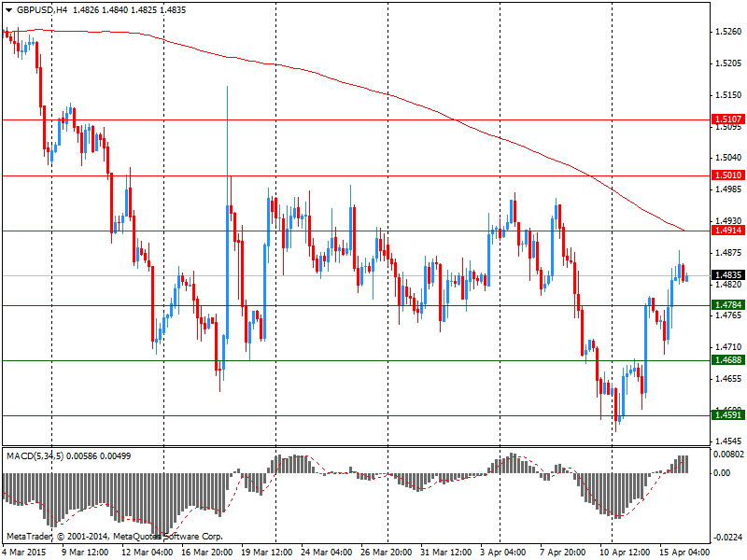Click the 3 Apr 04:00 time label
747x560 pixels.
click(x=503, y=553)
